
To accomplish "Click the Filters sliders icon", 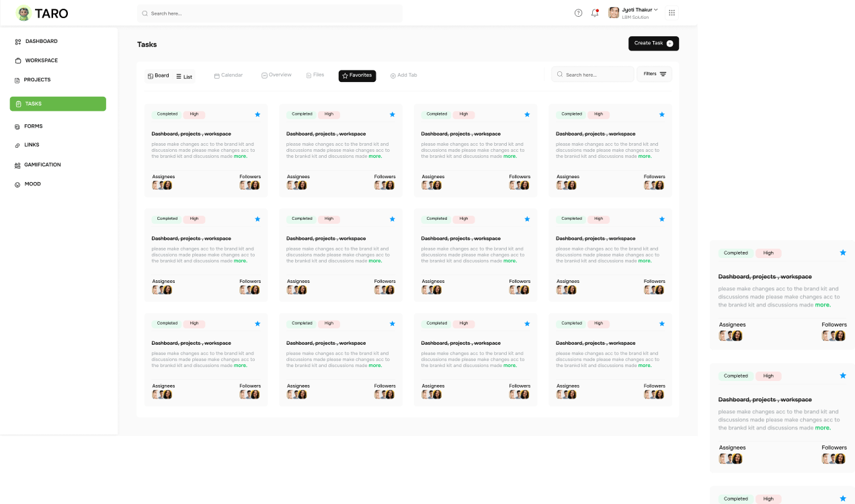I will 663,74.
